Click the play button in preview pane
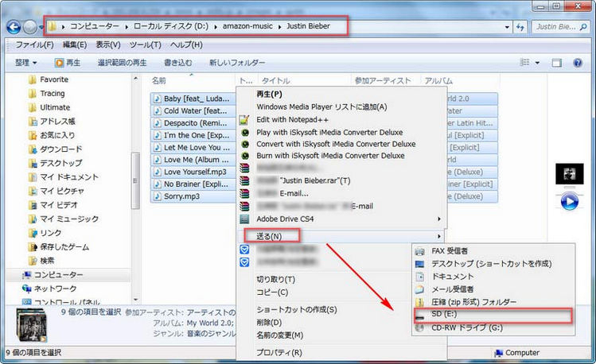Screen dimensions: 596x364 (x=570, y=202)
